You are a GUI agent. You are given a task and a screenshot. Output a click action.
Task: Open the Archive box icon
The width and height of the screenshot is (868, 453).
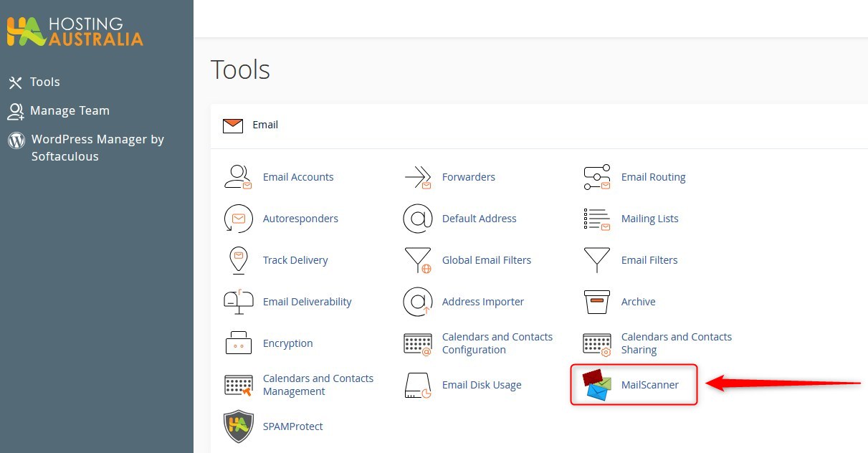(x=596, y=302)
